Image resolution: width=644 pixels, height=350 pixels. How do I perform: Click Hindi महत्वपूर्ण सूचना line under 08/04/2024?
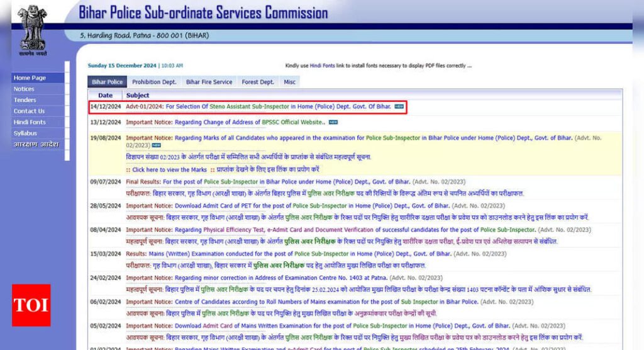tap(341, 242)
